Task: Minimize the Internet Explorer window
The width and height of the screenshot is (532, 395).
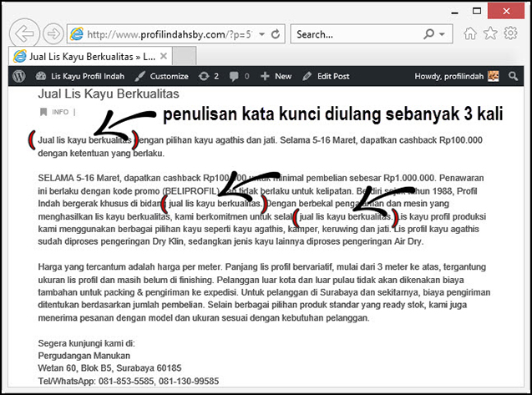Action: pyautogui.click(x=455, y=12)
